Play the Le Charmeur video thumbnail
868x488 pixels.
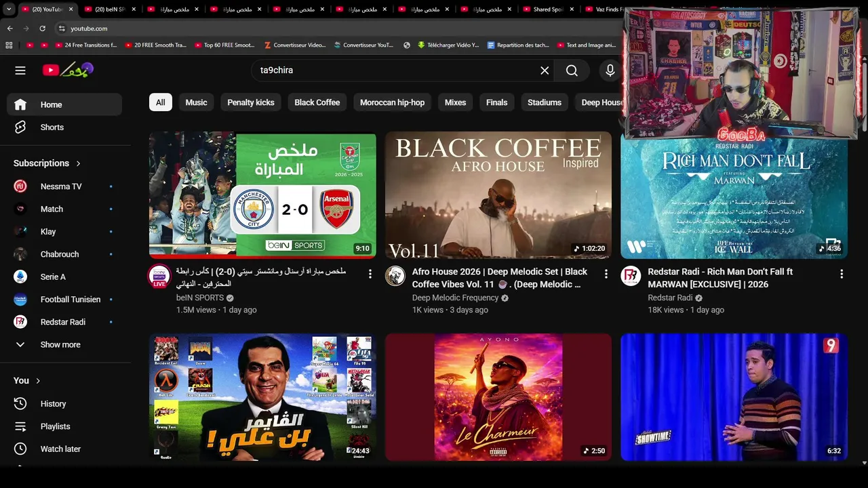click(498, 397)
